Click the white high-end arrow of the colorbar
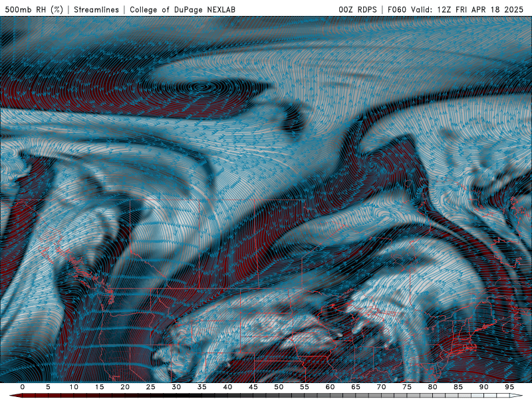Image resolution: width=532 pixels, height=399 pixels. 517,396
